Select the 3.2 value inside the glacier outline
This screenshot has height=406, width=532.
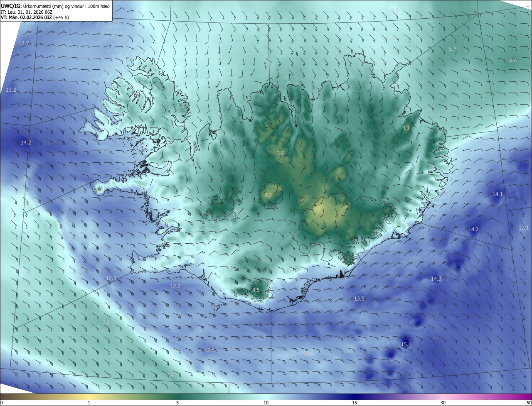pyautogui.click(x=268, y=195)
